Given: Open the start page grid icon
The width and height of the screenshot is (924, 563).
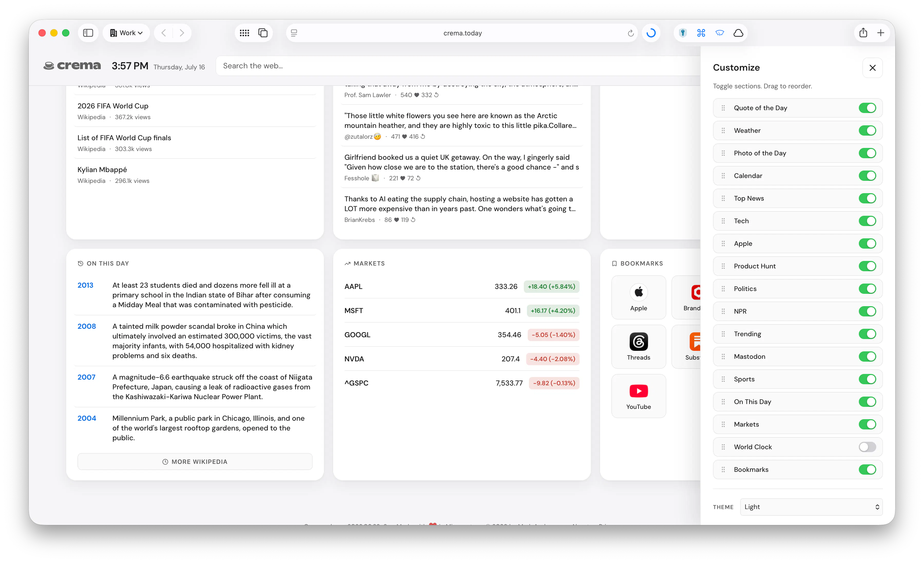Looking at the screenshot, I should click(245, 33).
